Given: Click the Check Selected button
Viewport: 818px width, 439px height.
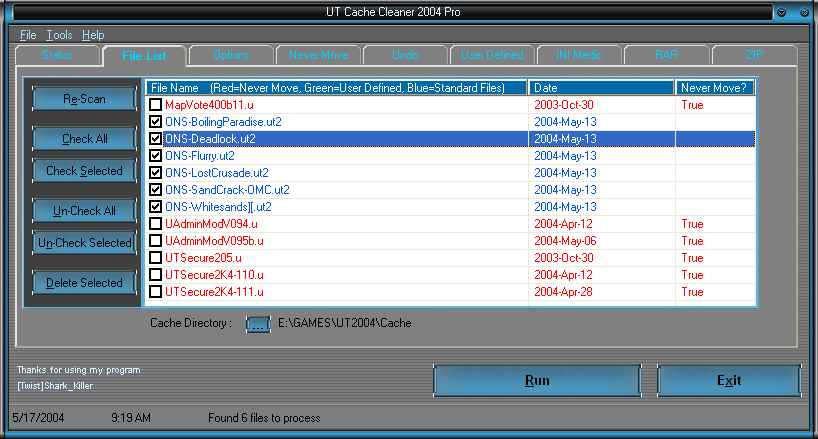Looking at the screenshot, I should (x=84, y=170).
